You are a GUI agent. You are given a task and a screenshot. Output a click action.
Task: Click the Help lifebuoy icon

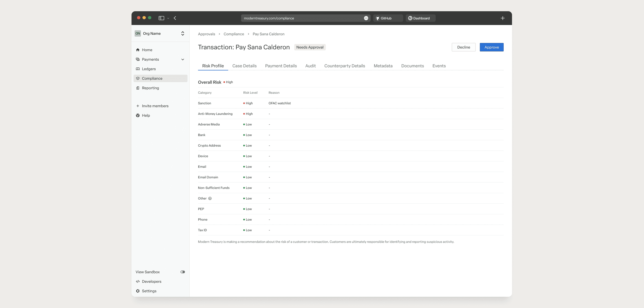[138, 115]
